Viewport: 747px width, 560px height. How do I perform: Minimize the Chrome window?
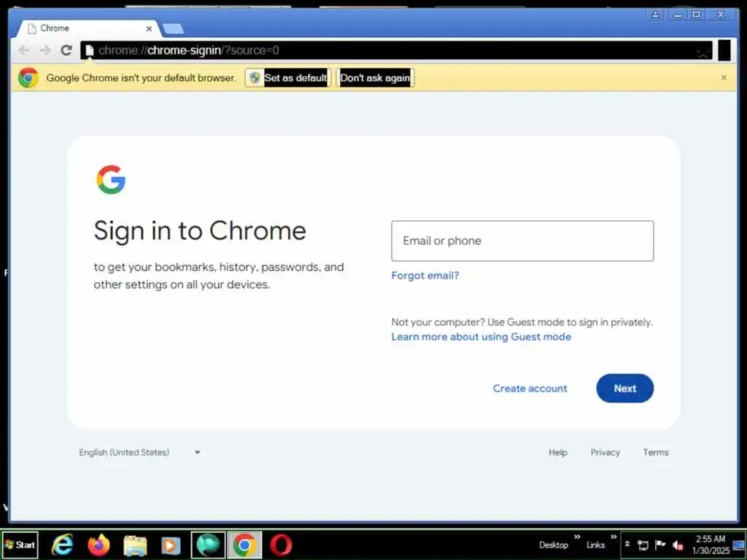click(677, 15)
